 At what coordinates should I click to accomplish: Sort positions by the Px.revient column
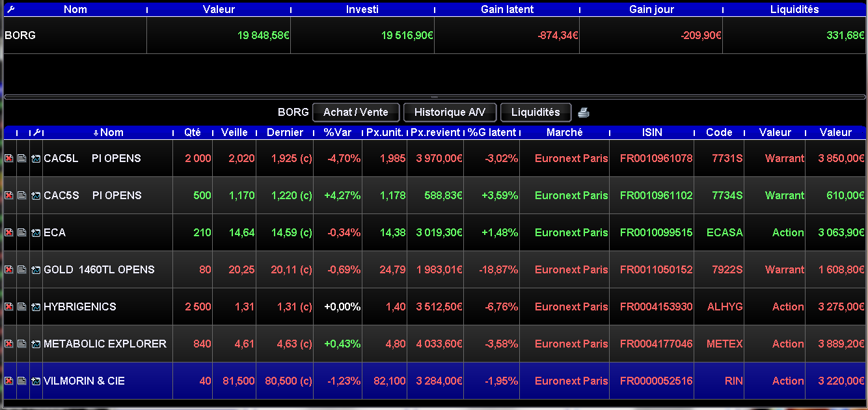tap(435, 132)
